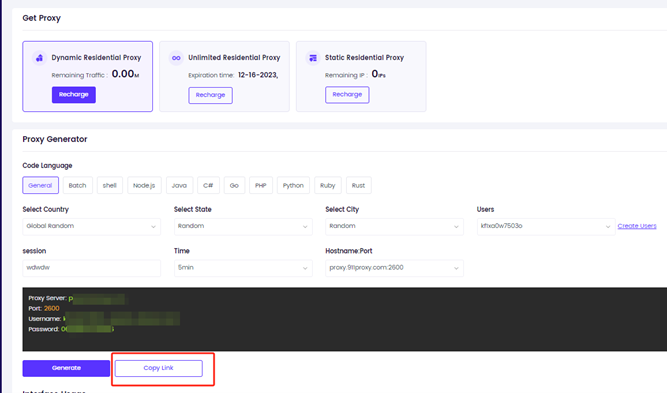Recharge the Dynamic Residential Proxy
This screenshot has width=667, height=393.
click(x=74, y=94)
